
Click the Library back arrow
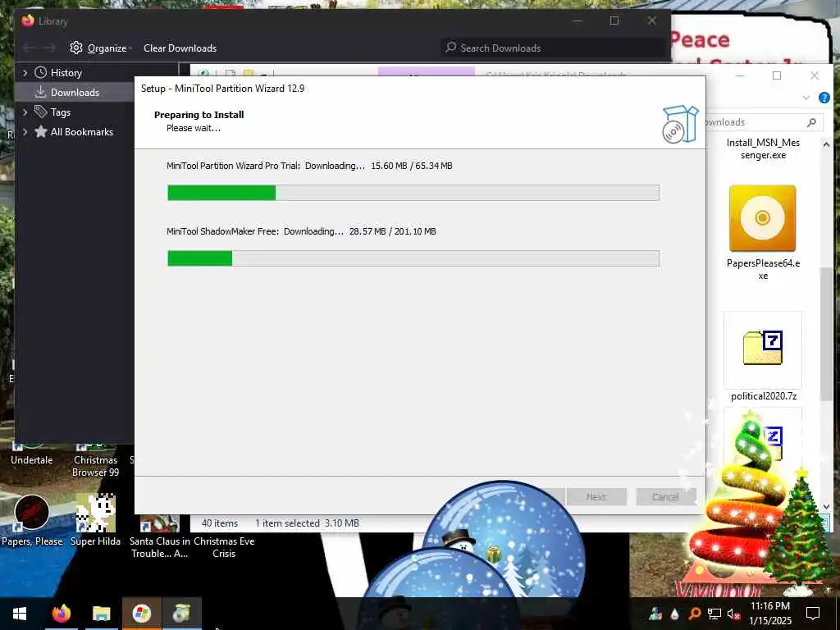tap(30, 48)
